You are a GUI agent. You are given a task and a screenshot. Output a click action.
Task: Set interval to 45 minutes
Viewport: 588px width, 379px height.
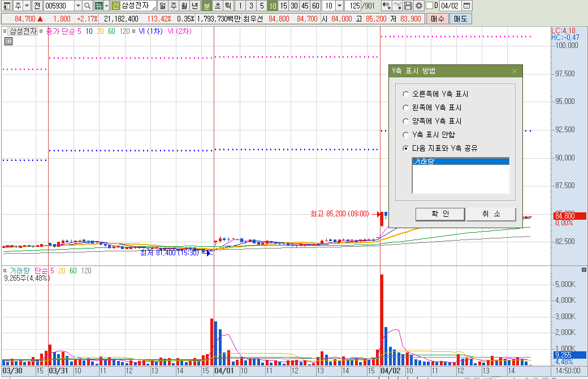point(305,6)
